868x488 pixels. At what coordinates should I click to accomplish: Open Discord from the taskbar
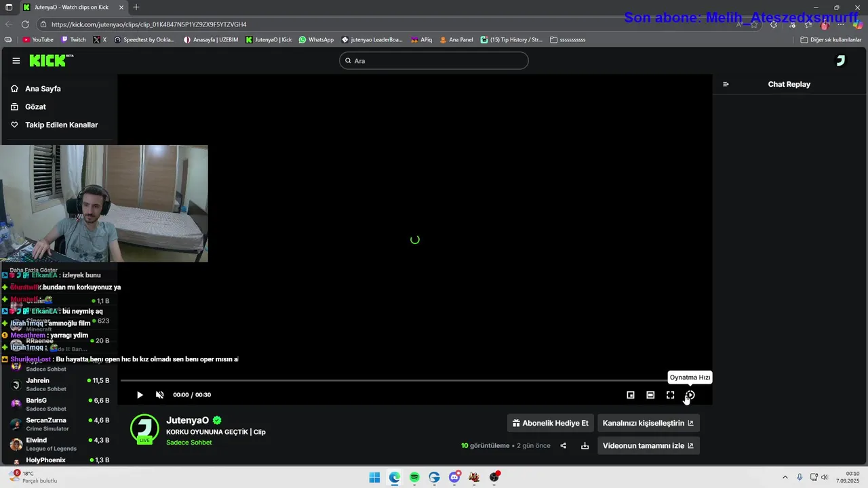pos(454,477)
